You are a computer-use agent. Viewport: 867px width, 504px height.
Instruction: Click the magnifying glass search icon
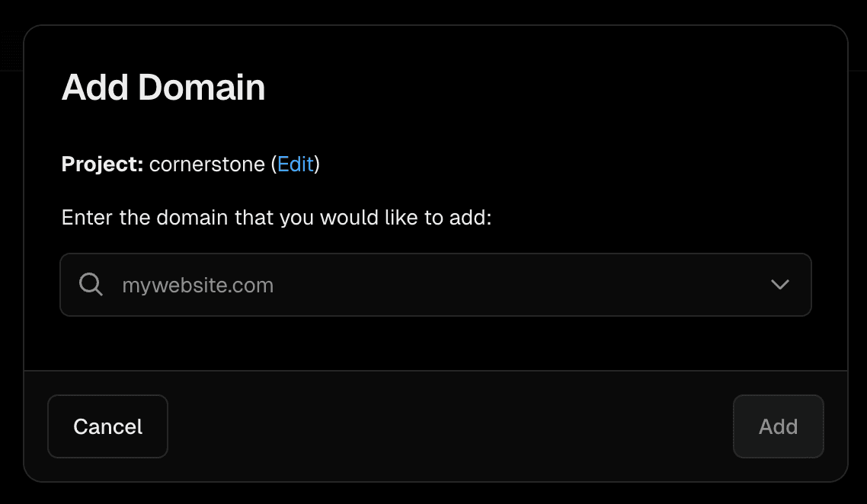pyautogui.click(x=91, y=285)
